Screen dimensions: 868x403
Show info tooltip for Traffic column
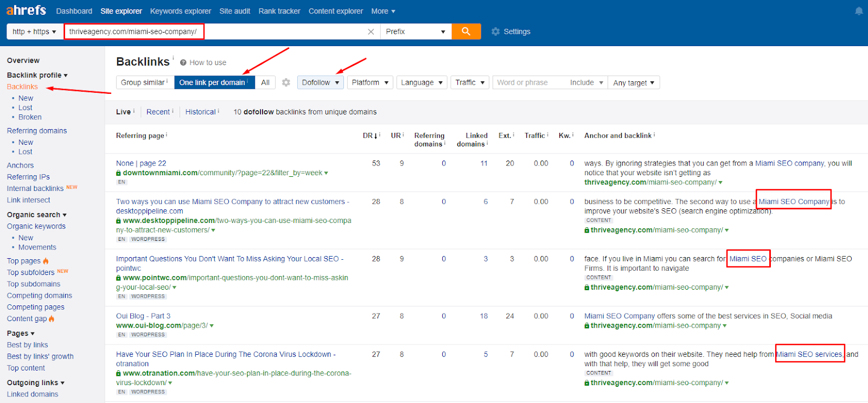click(548, 135)
